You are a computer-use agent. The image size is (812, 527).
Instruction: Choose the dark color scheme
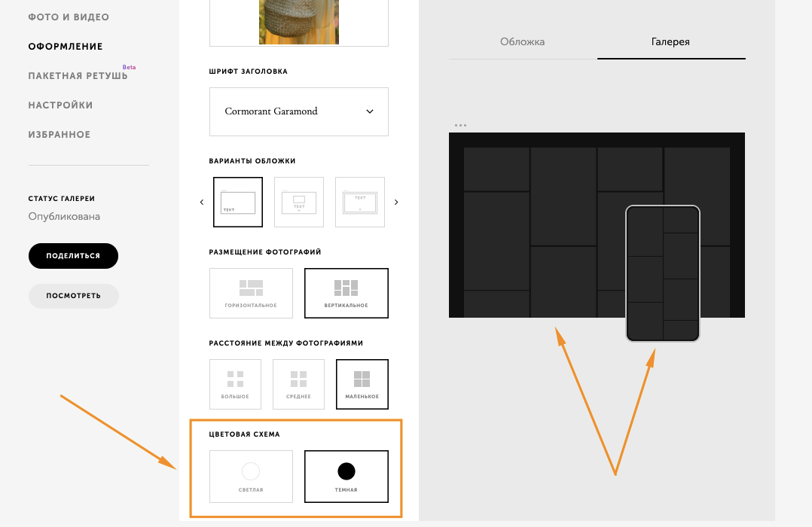pos(346,476)
